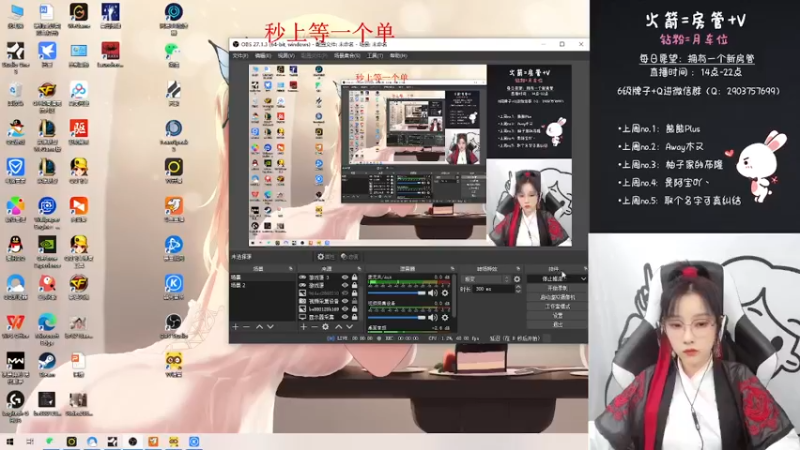Mute the microphone channel speaker icon
The width and height of the screenshot is (800, 450).
(x=433, y=293)
